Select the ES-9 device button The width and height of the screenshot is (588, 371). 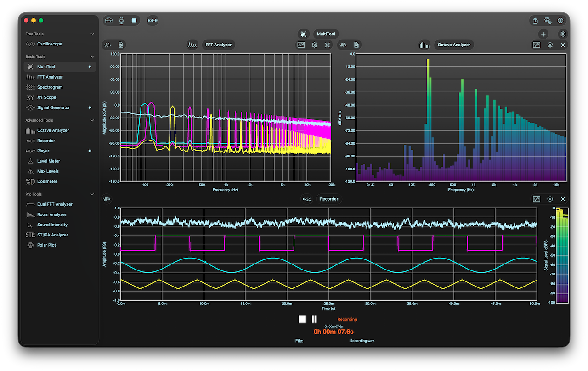152,21
